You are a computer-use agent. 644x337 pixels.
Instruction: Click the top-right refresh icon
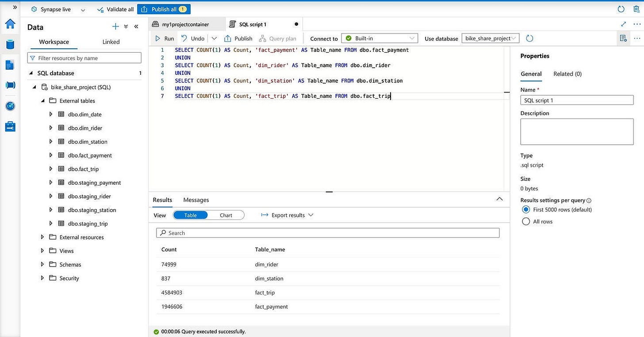coord(621,9)
